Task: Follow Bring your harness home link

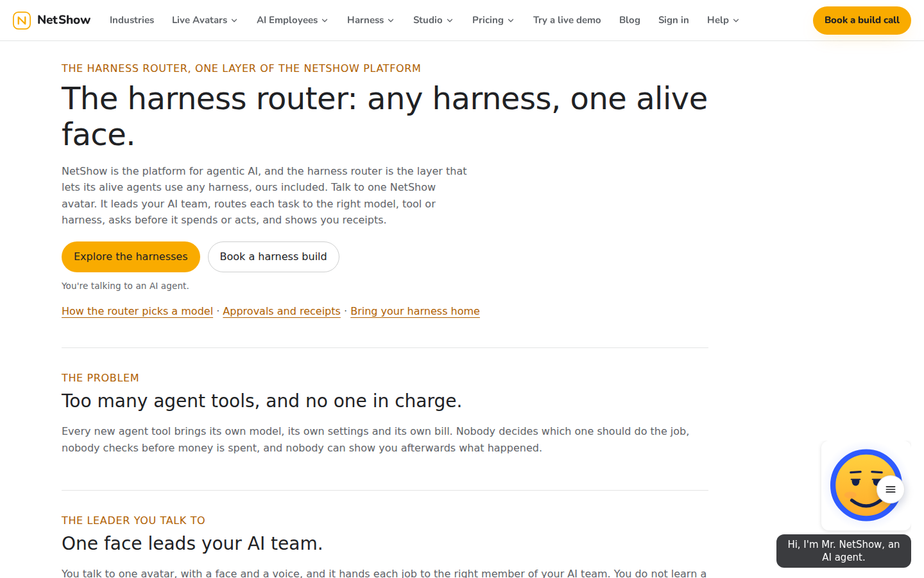Action: coord(415,311)
